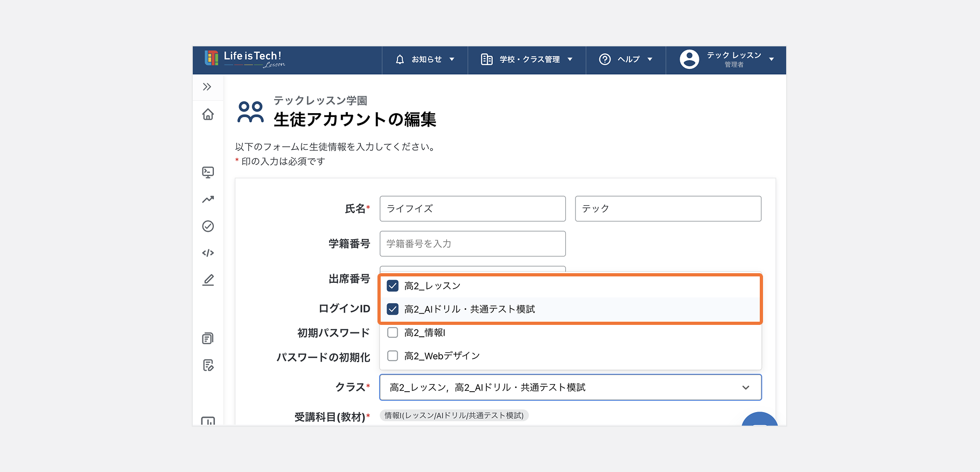Image resolution: width=980 pixels, height=472 pixels.
Task: Click the 氏名 field containing テック
Action: [x=668, y=209]
